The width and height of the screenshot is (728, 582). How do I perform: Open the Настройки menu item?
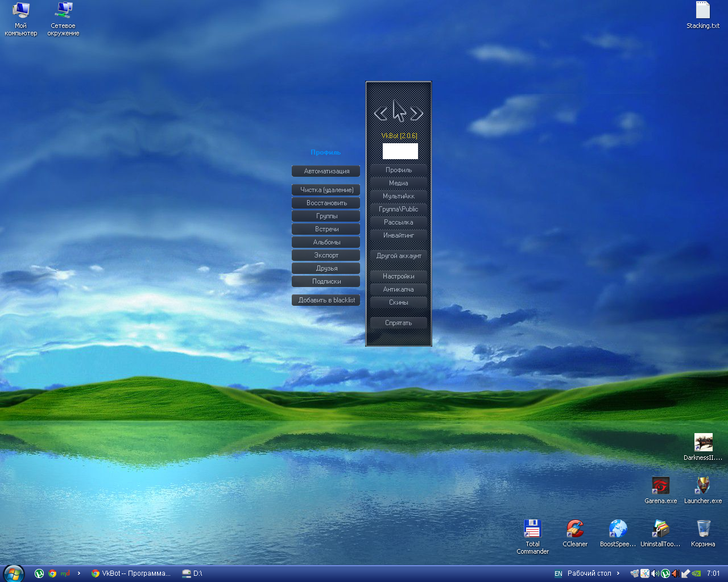point(398,276)
